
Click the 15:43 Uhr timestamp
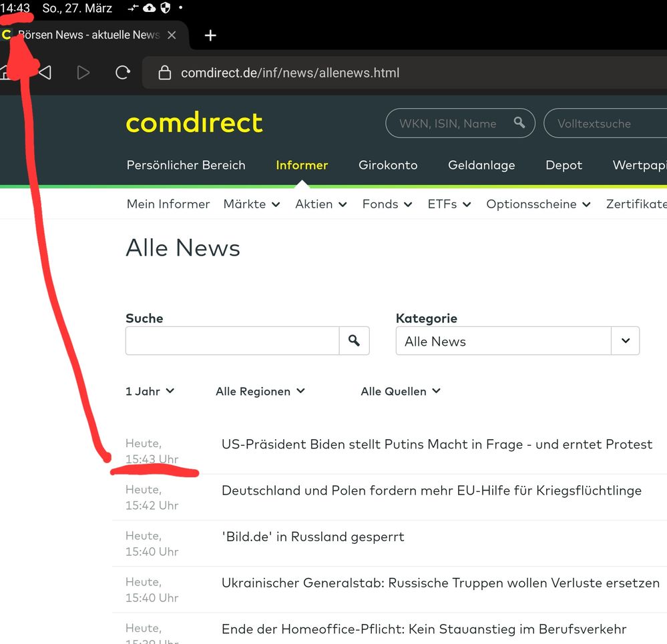[x=152, y=459]
